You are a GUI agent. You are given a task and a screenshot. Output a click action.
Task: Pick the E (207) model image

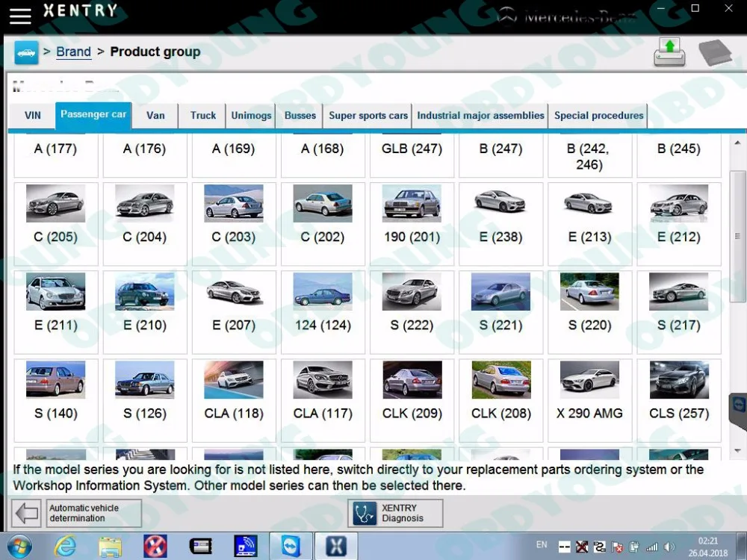point(234,291)
